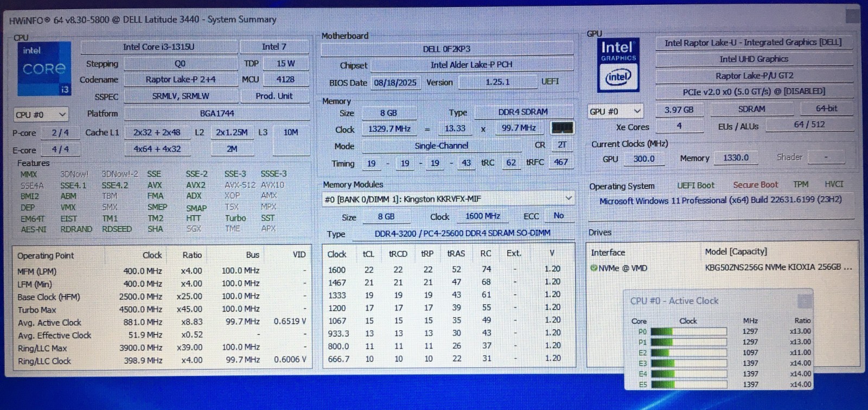Viewport: 868px width, 410px height.
Task: Click the HVCI indicator
Action: click(834, 184)
